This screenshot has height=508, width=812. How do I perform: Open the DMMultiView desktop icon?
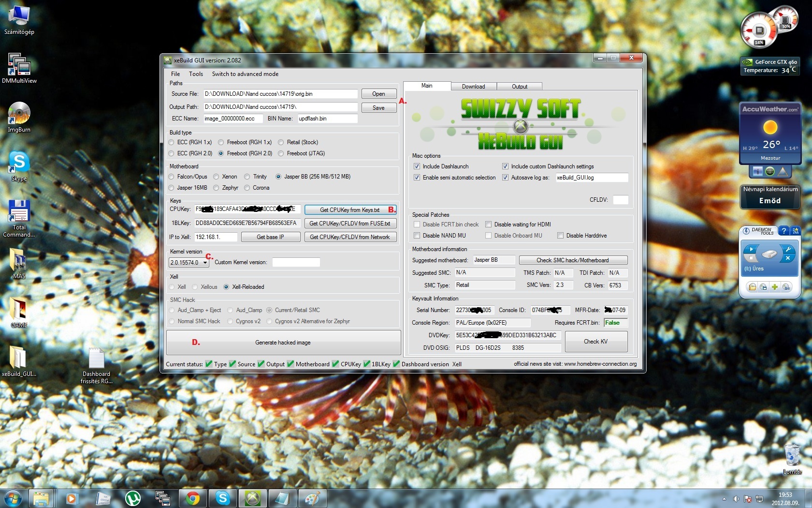(19, 67)
